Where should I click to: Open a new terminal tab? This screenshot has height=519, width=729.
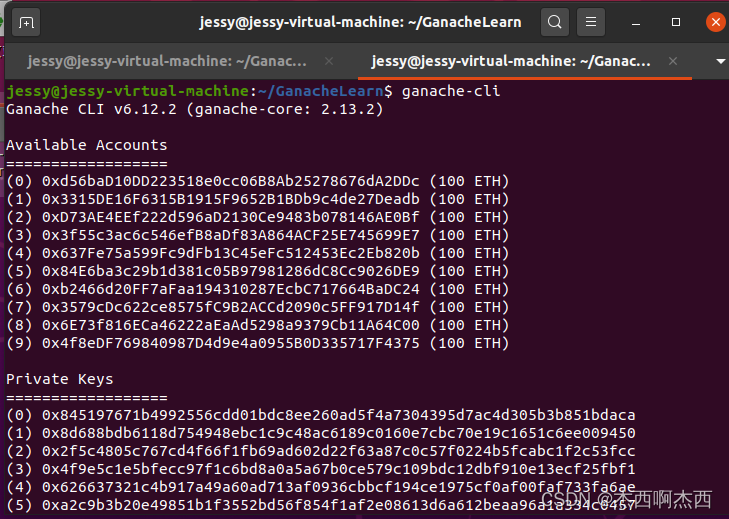[26, 22]
